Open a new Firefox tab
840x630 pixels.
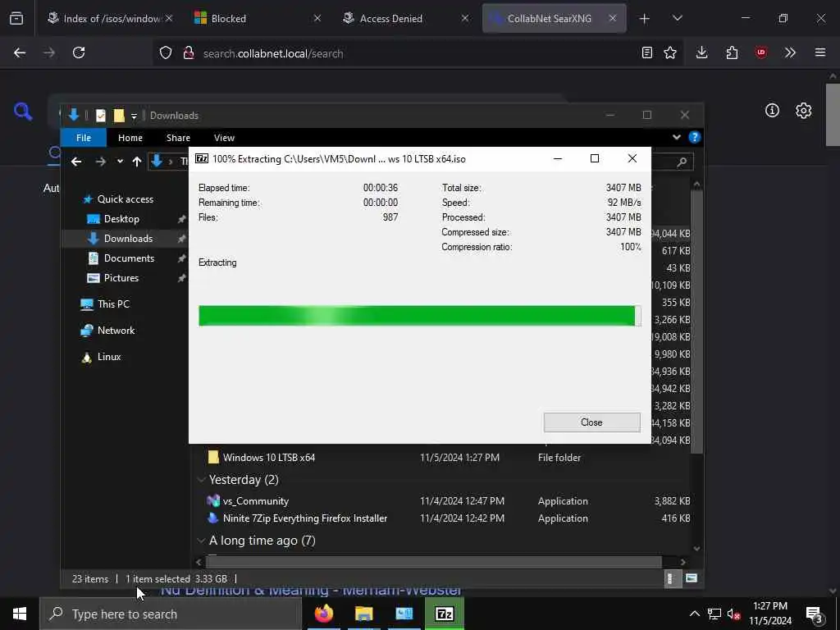pos(645,18)
